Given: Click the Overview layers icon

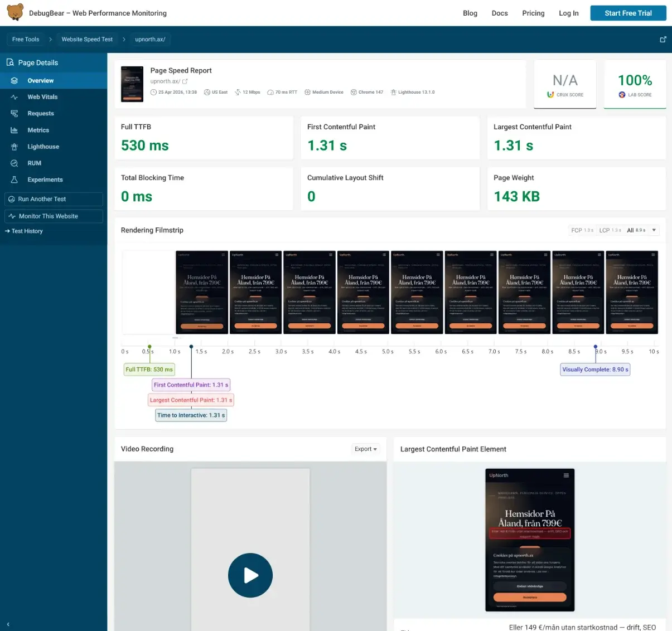Looking at the screenshot, I should pos(14,81).
